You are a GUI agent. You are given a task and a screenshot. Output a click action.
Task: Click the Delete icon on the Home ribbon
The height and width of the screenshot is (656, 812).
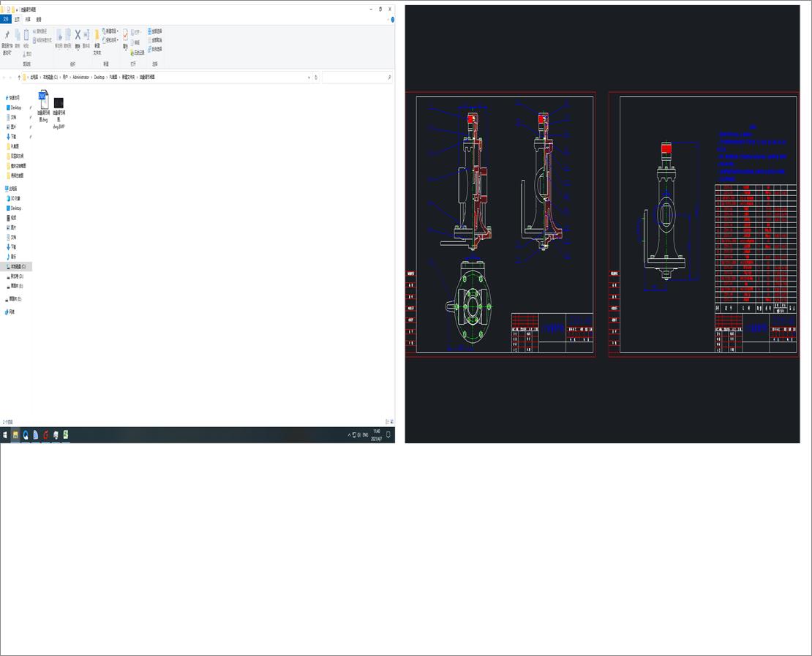(77, 34)
